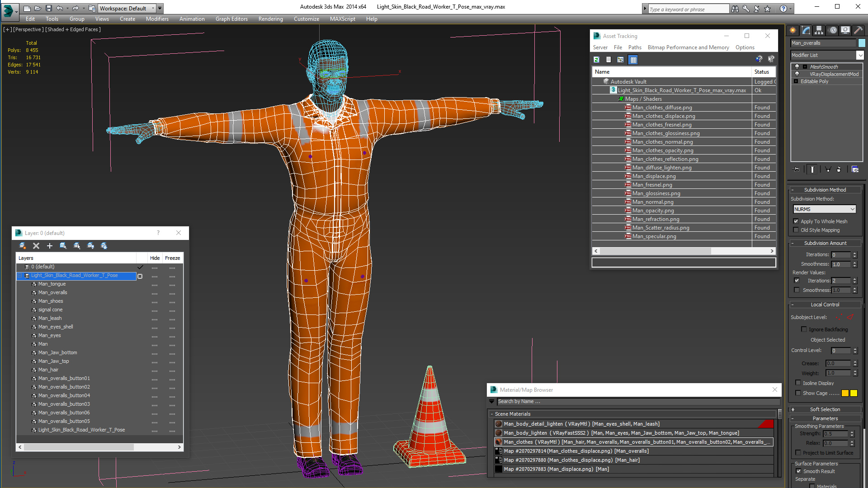The image size is (868, 488).
Task: Open Paths menu in Asset Tracking
Action: [x=635, y=47]
